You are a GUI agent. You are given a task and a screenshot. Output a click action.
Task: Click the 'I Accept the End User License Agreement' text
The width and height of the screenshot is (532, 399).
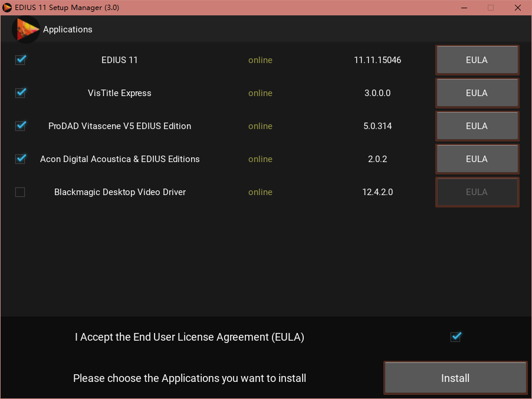pos(189,337)
